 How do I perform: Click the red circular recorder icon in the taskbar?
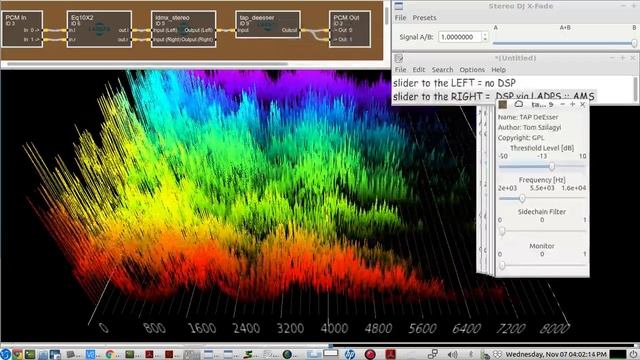pos(370,354)
